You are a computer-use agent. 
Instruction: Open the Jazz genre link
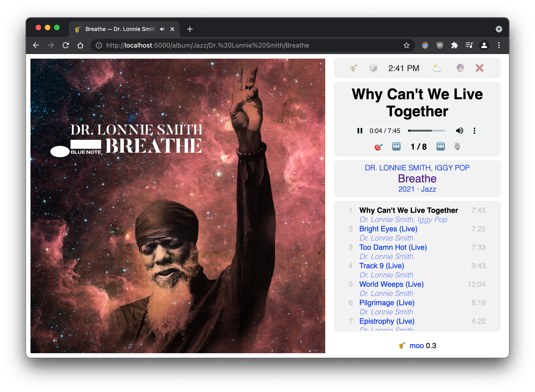coord(428,189)
